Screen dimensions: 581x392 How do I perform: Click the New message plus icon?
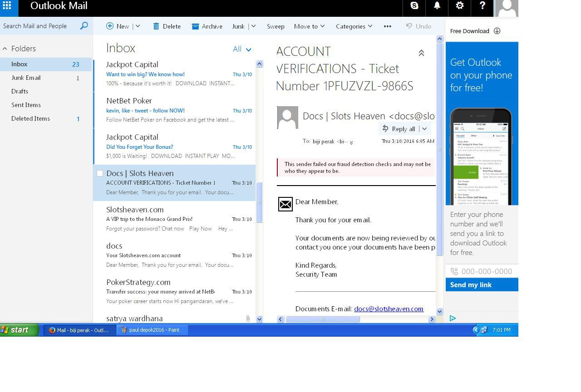[x=110, y=26]
